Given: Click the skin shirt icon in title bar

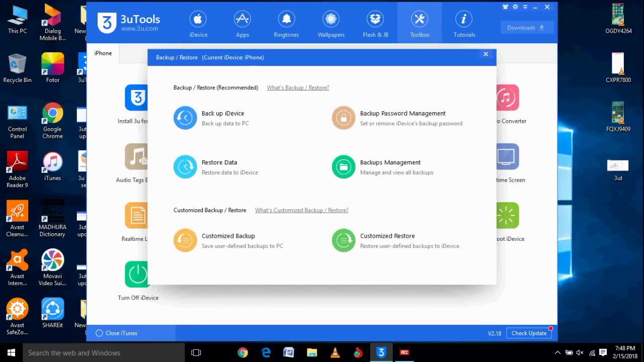Looking at the screenshot, I should [506, 7].
